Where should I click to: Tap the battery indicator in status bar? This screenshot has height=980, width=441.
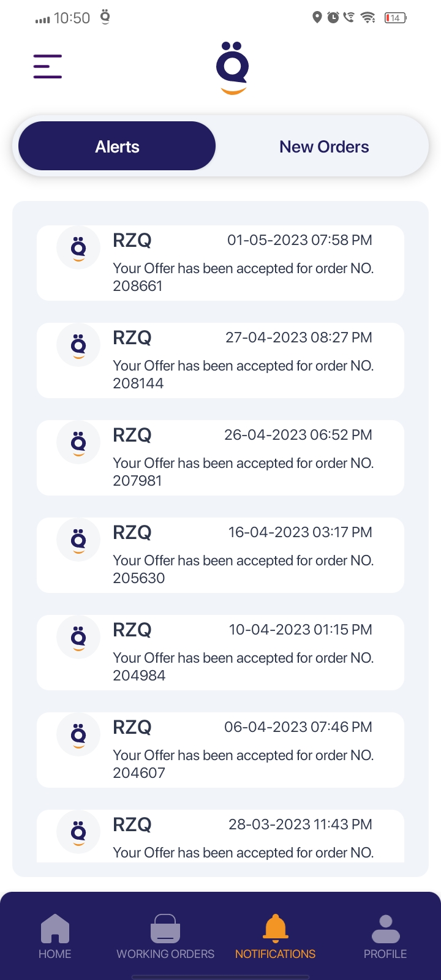[395, 18]
